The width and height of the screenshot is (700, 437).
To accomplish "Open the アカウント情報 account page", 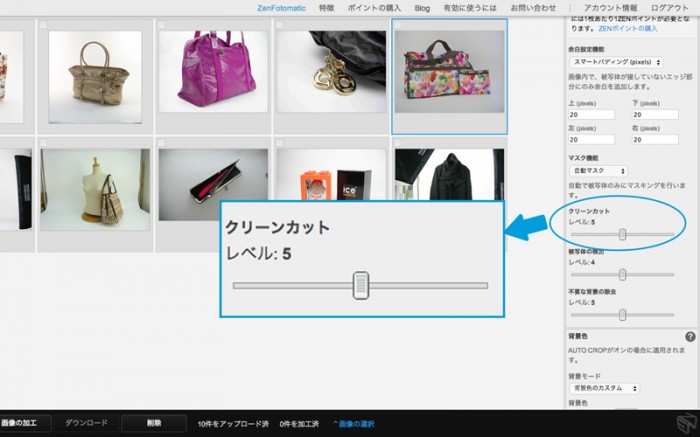I will pyautogui.click(x=612, y=8).
